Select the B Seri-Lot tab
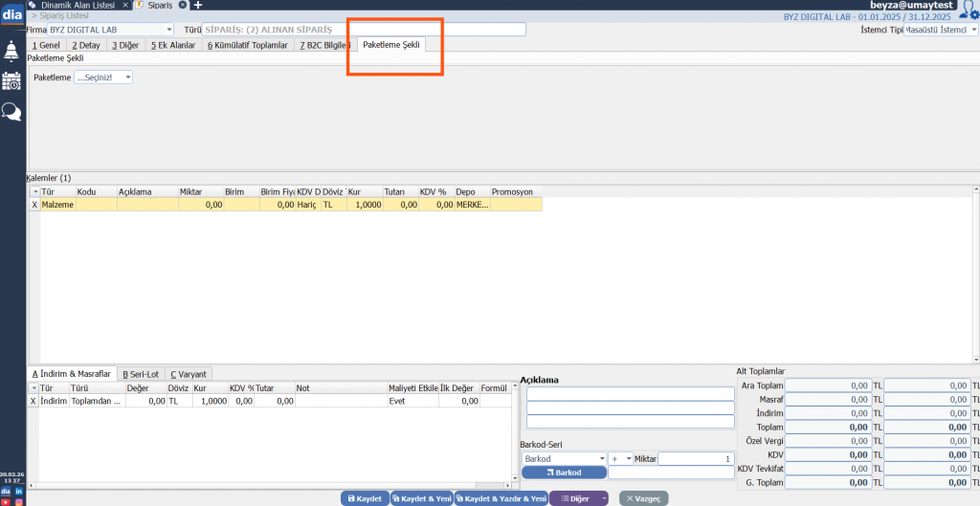 coord(141,374)
